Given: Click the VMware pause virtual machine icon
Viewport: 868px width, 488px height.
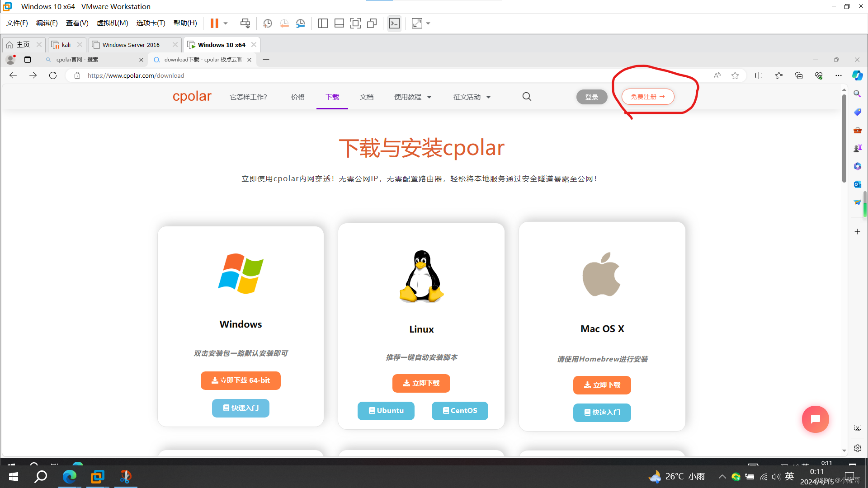Looking at the screenshot, I should pos(214,23).
